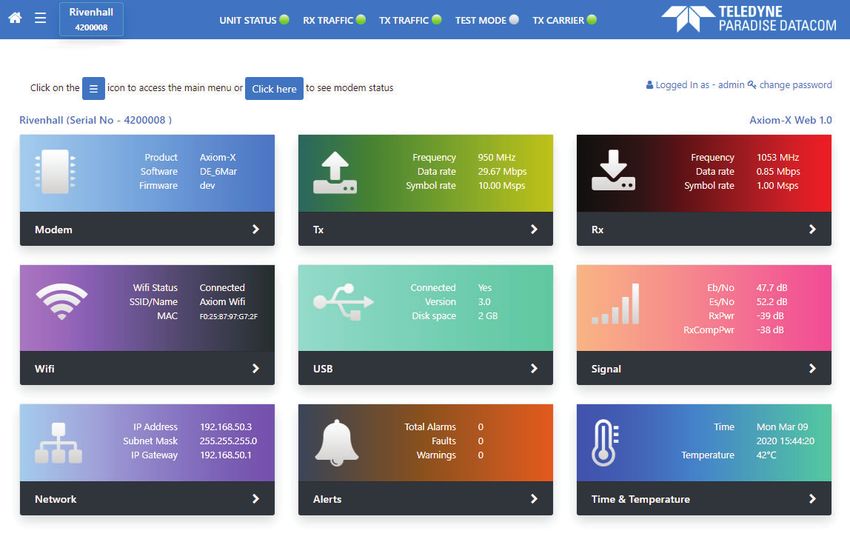Screen dimensions: 850x542
Task: Expand the Signal card chevron
Action: [812, 369]
